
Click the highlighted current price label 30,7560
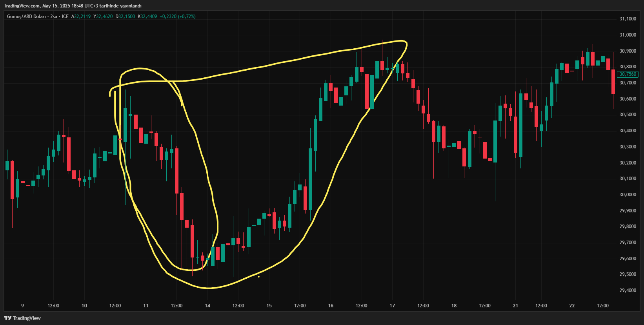628,74
